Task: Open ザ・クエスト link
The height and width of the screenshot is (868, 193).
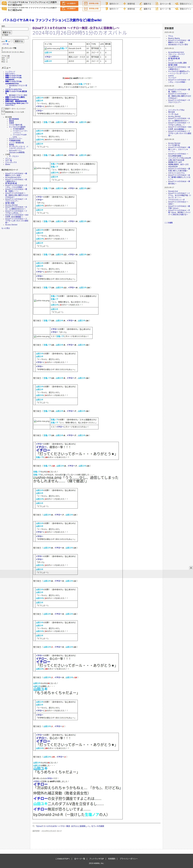Action: (14, 156)
